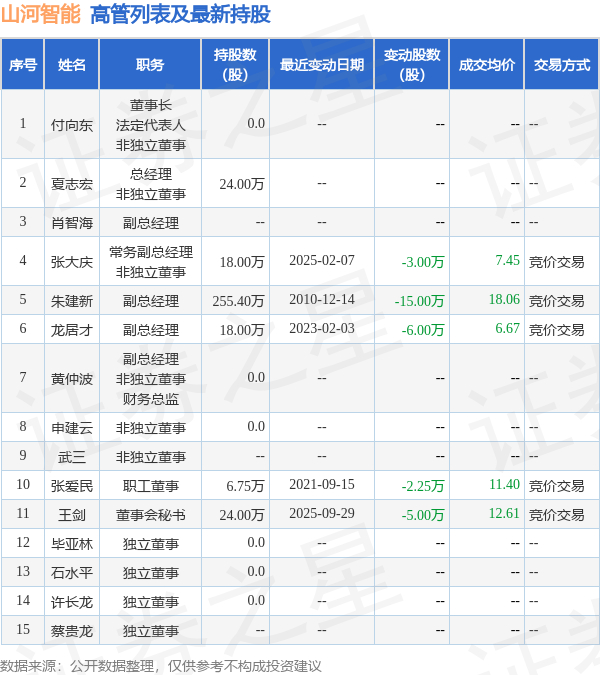This screenshot has width=600, height=675.
Task: Click the 总经理 position of 夏志宏
Action: click(151, 174)
